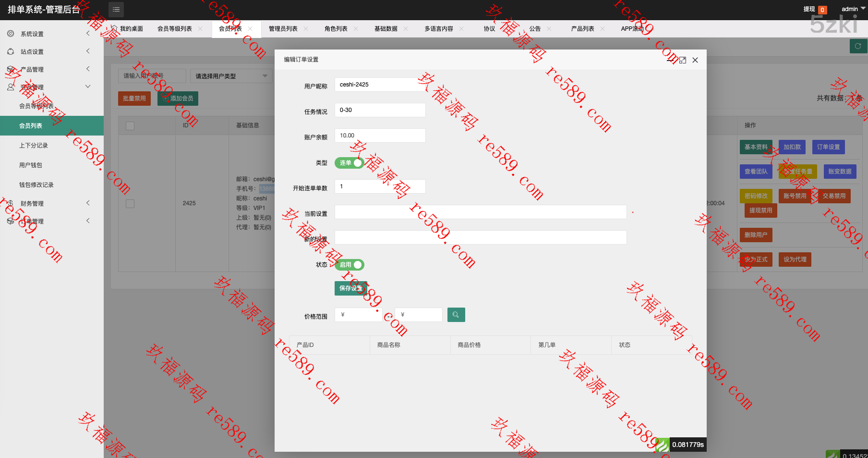Switch to the 管理员列表 tab
Image resolution: width=868 pixels, height=458 pixels.
(283, 29)
